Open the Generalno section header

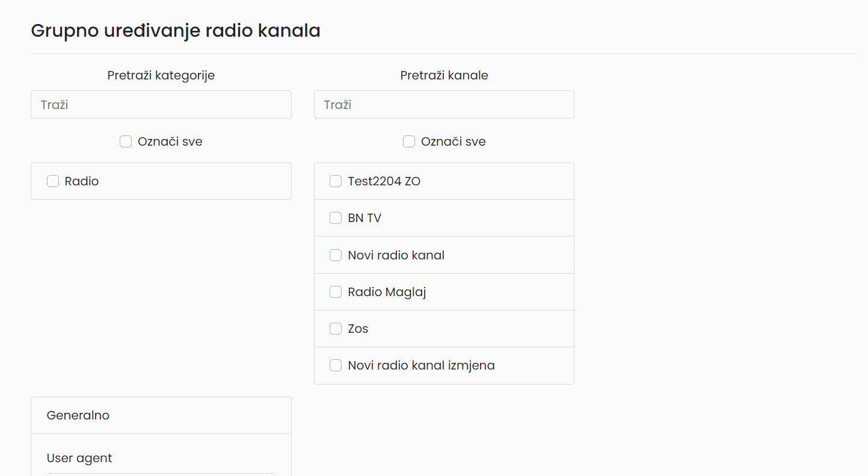[161, 415]
